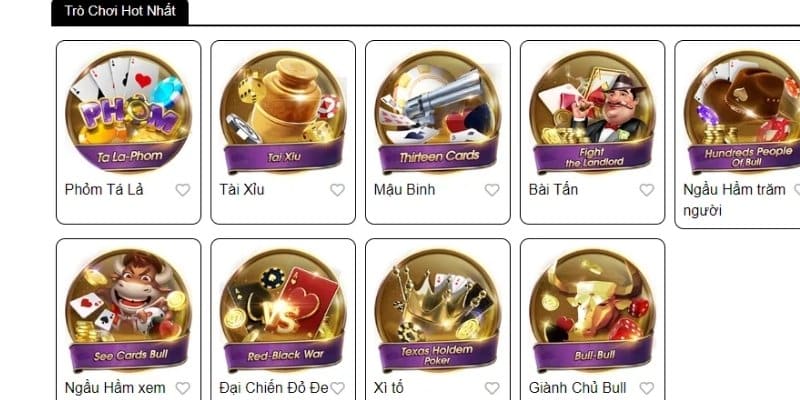
Task: Select the Texas Holdem Poker icon
Action: coord(438,310)
